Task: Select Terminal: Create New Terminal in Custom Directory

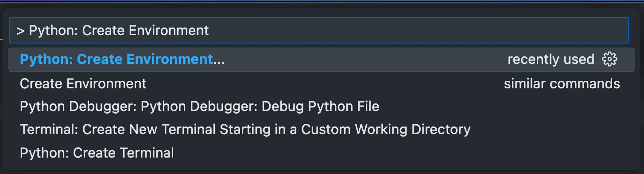Action: tap(322, 129)
